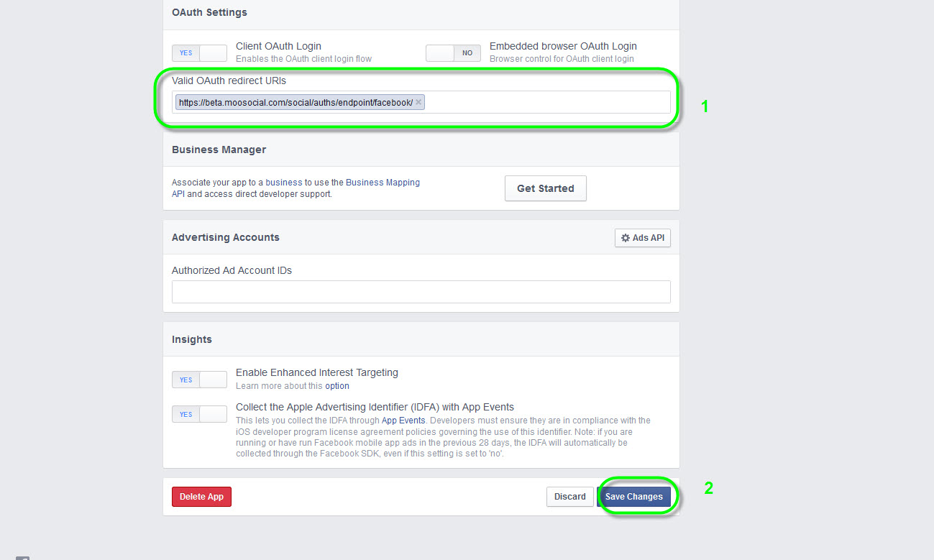The height and width of the screenshot is (560, 934).
Task: Remove the moosocial redirect URI token
Action: pyautogui.click(x=418, y=102)
